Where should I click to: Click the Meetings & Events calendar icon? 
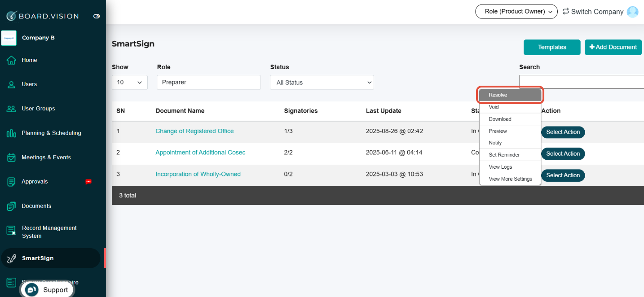point(11,157)
